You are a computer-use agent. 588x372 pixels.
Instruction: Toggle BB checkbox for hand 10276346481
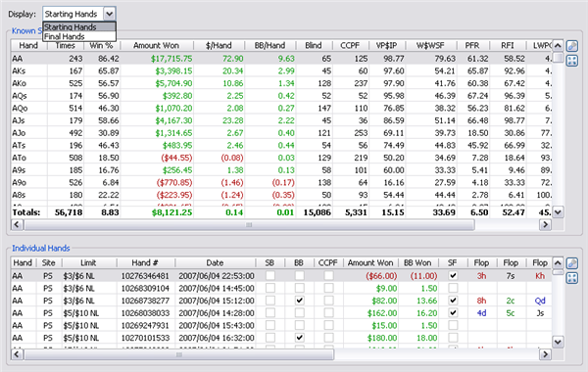point(299,276)
